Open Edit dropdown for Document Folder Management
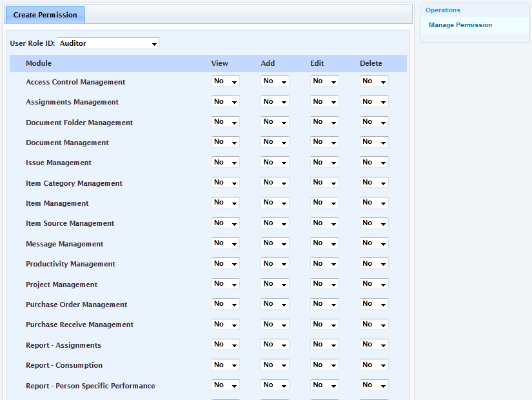This screenshot has width=532, height=400. tap(324, 122)
